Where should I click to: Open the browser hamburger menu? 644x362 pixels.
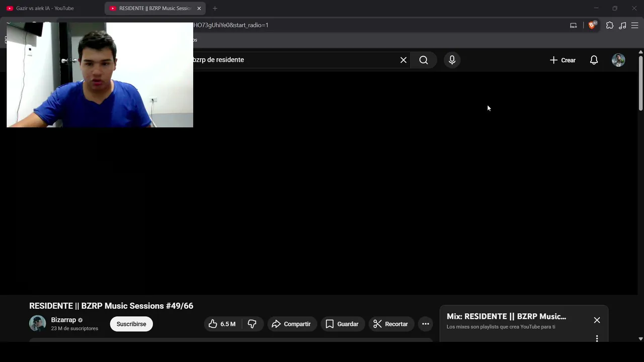coord(635,25)
